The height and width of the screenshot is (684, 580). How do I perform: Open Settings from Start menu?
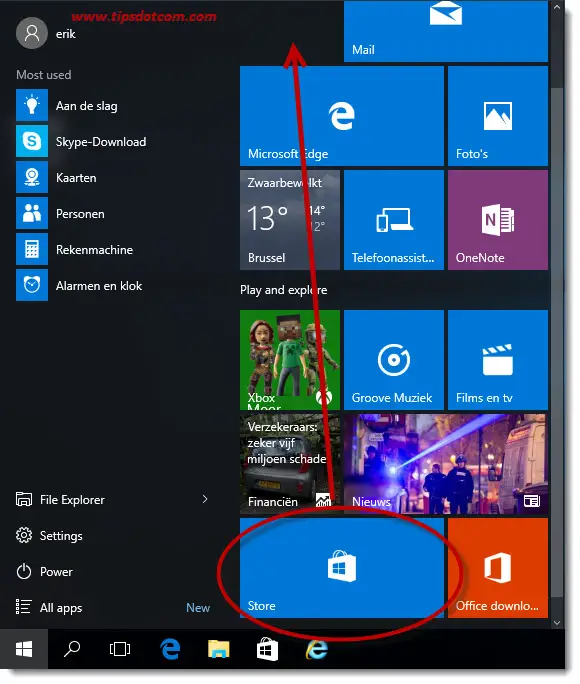[49, 535]
